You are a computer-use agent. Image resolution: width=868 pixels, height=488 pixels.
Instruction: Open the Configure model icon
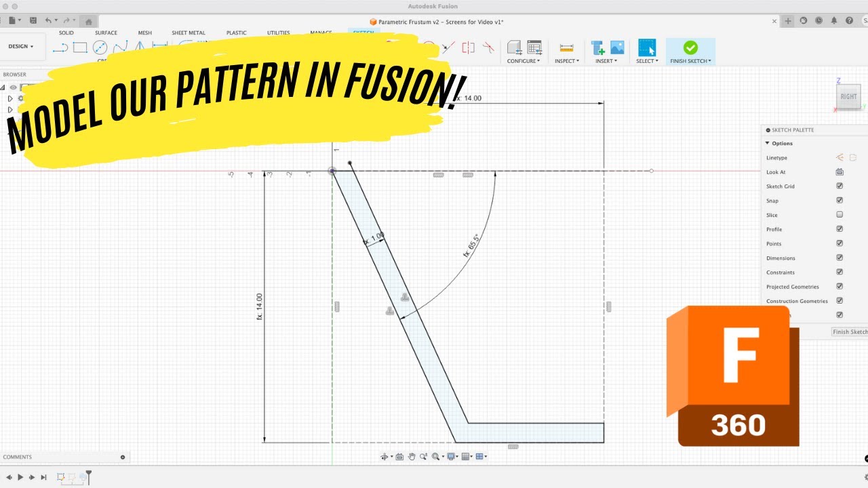[515, 47]
